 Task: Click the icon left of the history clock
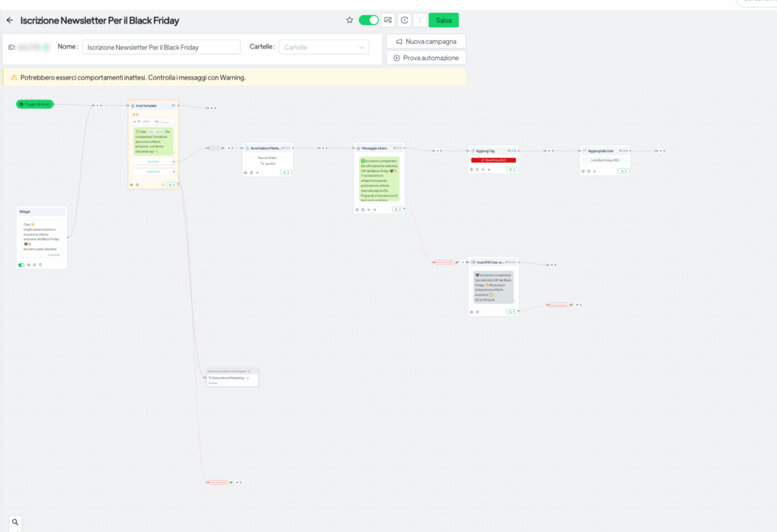(x=388, y=20)
